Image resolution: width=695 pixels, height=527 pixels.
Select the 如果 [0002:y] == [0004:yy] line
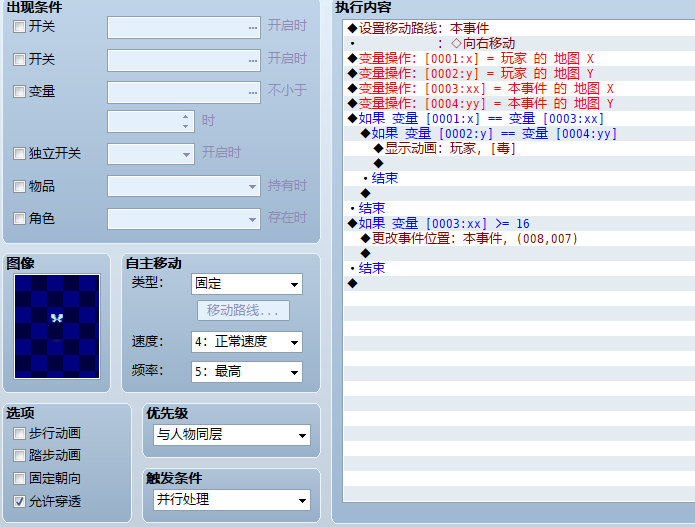pos(519,134)
